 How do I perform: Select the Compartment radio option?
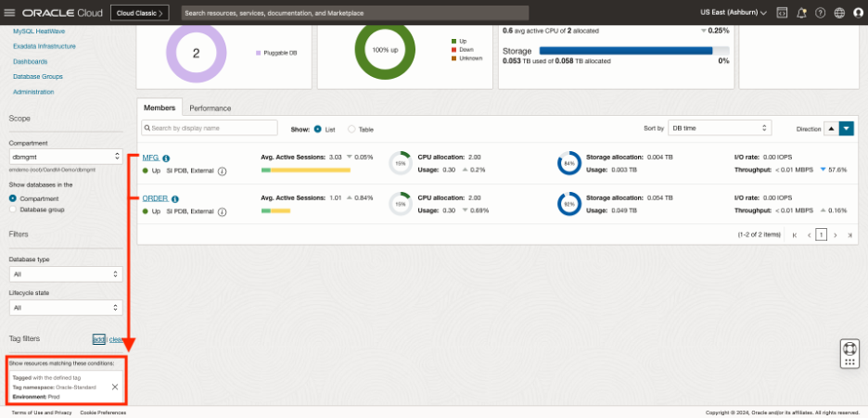(13, 198)
